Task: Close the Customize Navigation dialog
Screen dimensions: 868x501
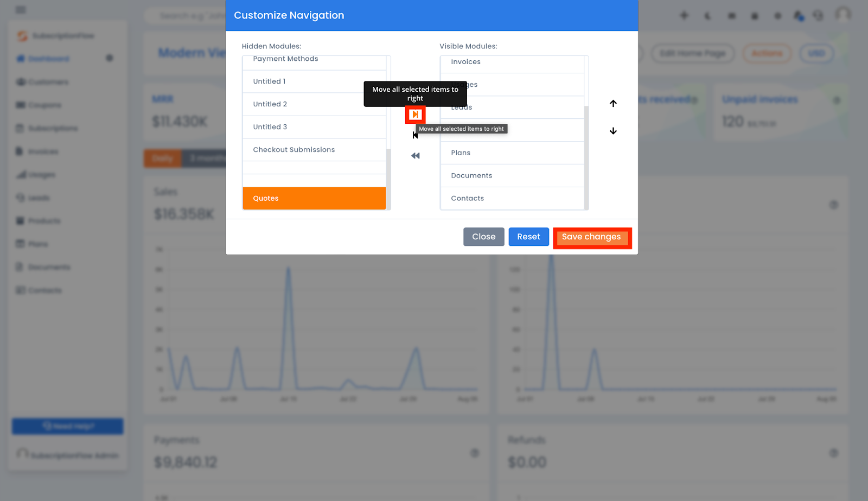Action: (483, 237)
